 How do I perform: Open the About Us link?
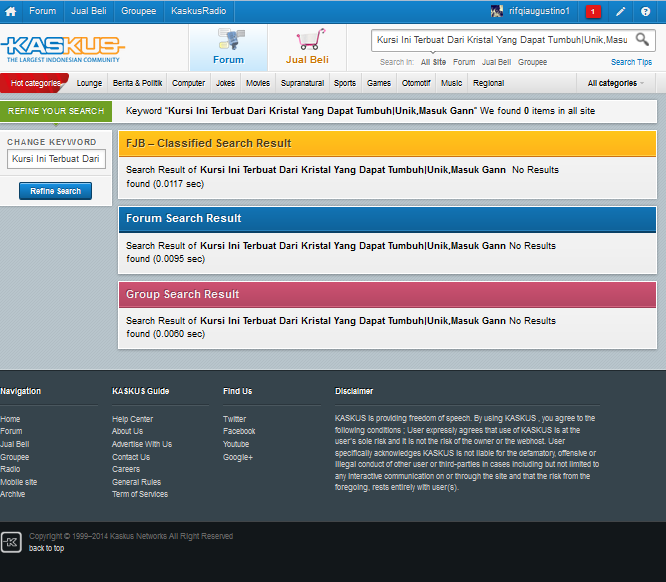click(127, 431)
